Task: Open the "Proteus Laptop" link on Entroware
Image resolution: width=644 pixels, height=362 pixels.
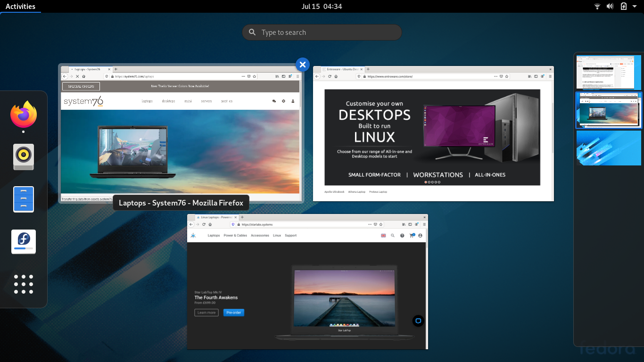Action: click(x=379, y=192)
